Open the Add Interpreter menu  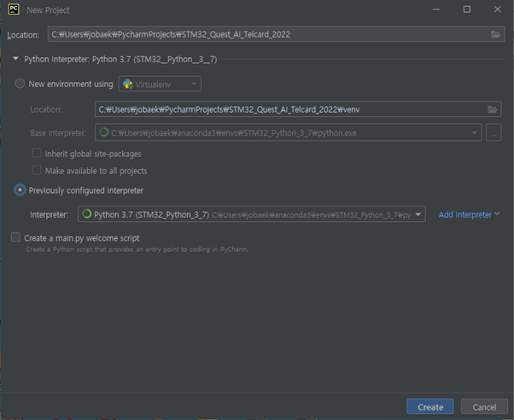tap(469, 214)
